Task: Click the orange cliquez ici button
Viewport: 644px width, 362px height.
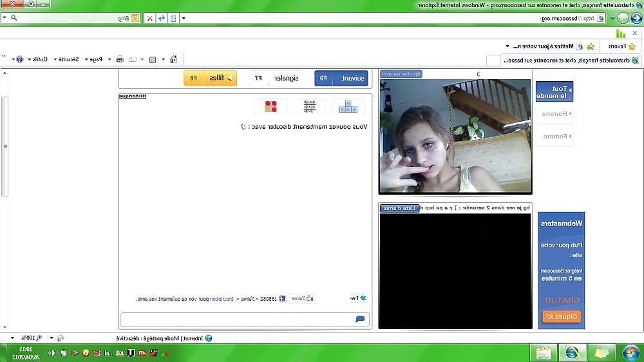Action: point(562,316)
